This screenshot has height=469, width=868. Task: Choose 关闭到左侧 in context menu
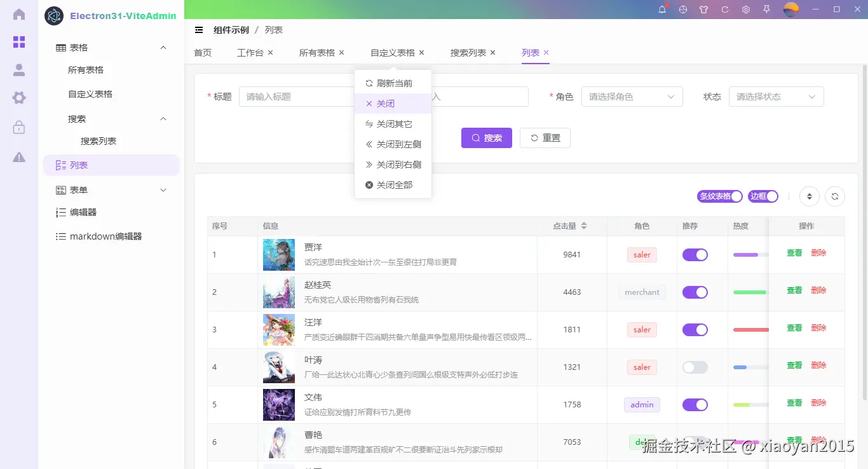[393, 144]
